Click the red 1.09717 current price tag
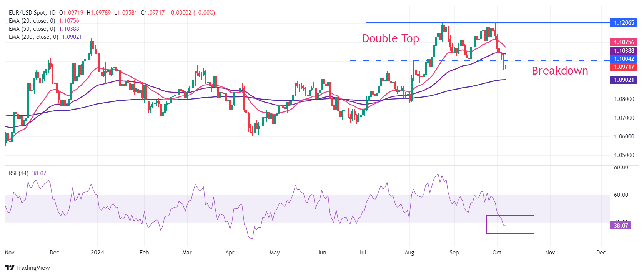 pyautogui.click(x=623, y=67)
